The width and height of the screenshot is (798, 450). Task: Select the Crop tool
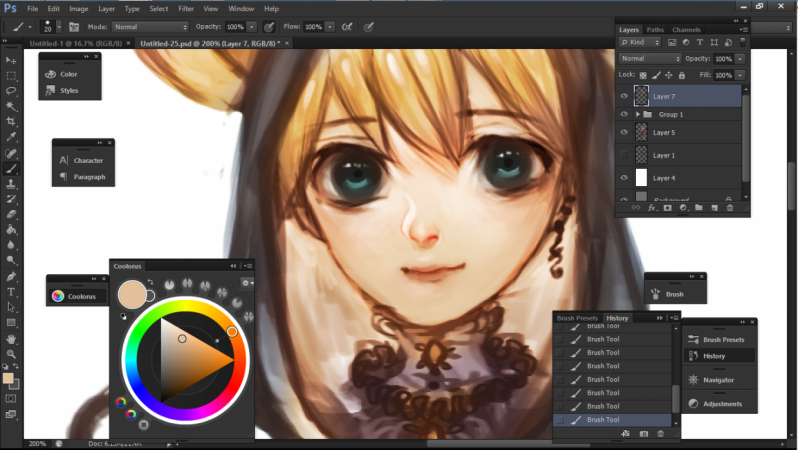pos(11,122)
